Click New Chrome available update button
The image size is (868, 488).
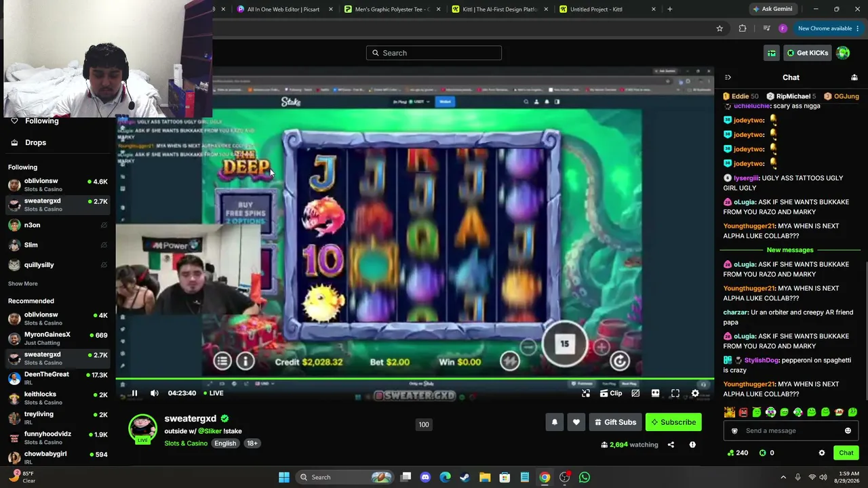(827, 28)
